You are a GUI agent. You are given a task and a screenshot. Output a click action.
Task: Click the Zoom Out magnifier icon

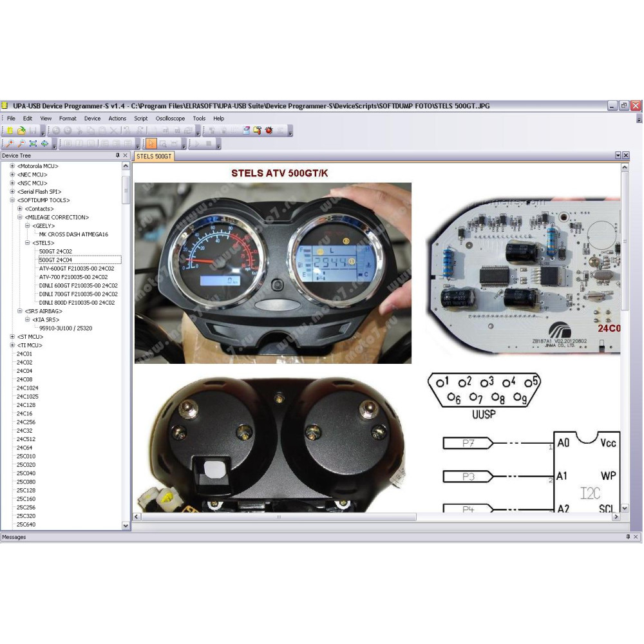click(21, 144)
